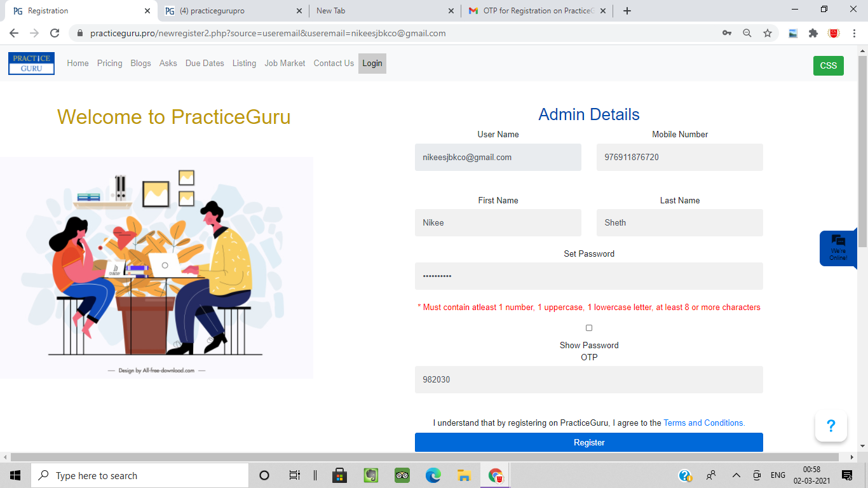Open the Windows Start menu
Screen dimensions: 868x488
15,475
